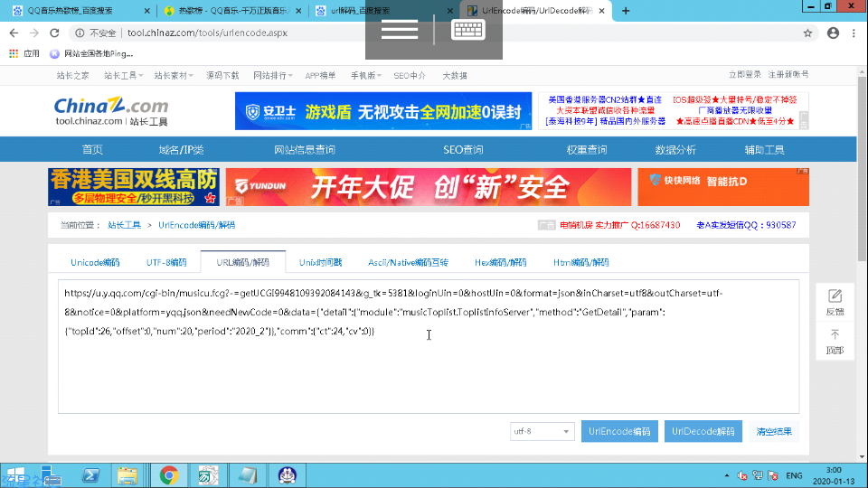Open Chrome from the taskbar
The height and width of the screenshot is (488, 868).
click(x=169, y=476)
